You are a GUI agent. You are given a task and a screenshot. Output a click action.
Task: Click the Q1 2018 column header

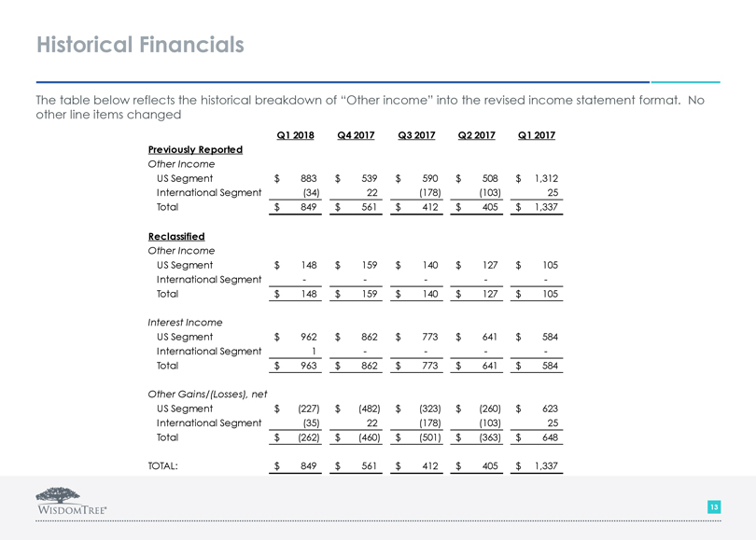point(296,135)
